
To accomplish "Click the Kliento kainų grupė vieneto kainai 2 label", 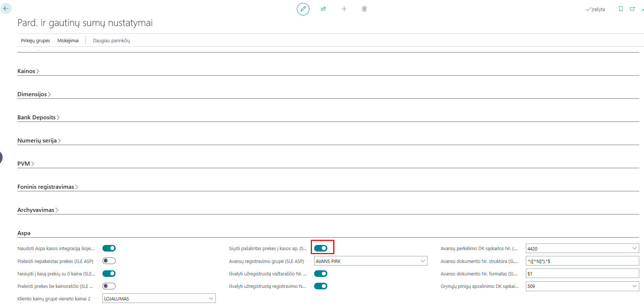I will (54, 299).
